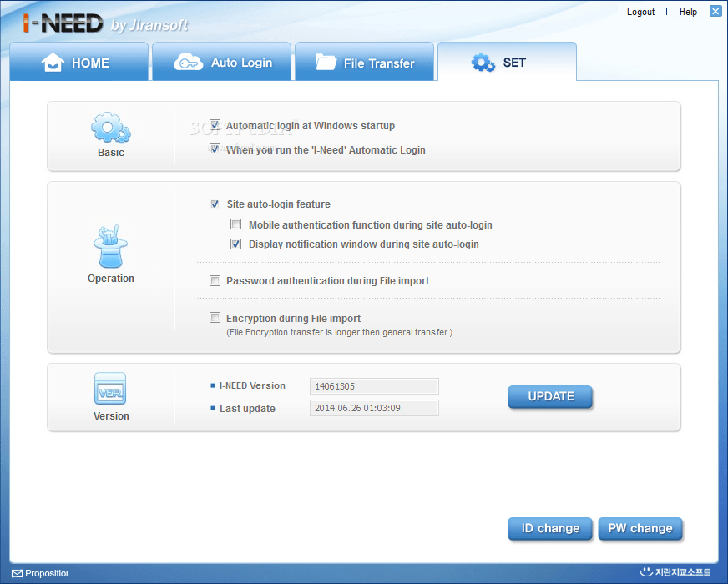728x584 pixels.
Task: Click the Basic section label
Action: point(110,152)
